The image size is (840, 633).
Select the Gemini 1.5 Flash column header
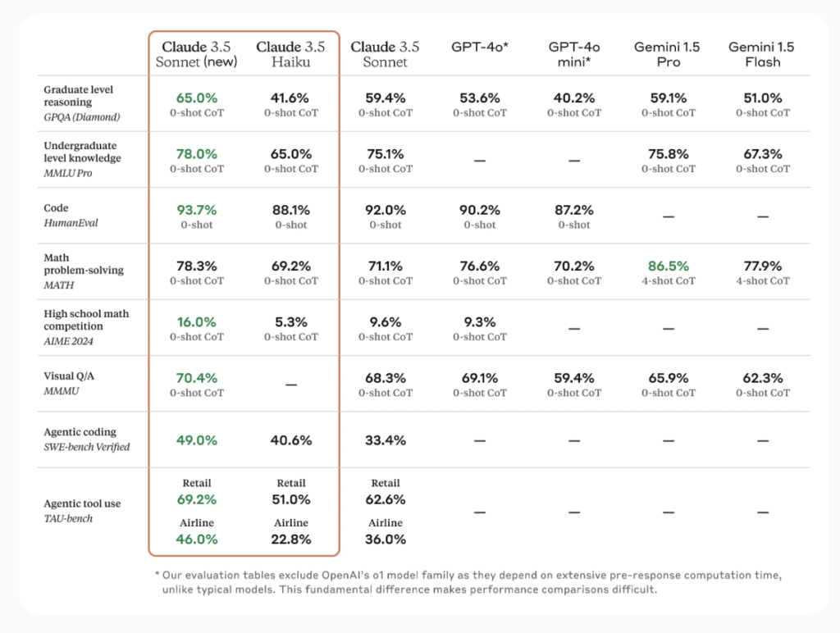[763, 54]
